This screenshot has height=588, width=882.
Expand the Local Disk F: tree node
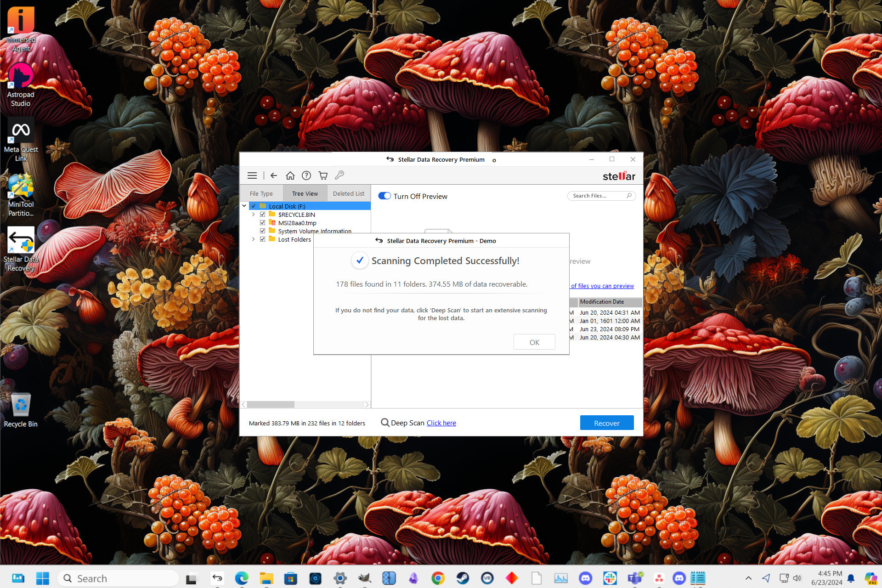(x=245, y=205)
